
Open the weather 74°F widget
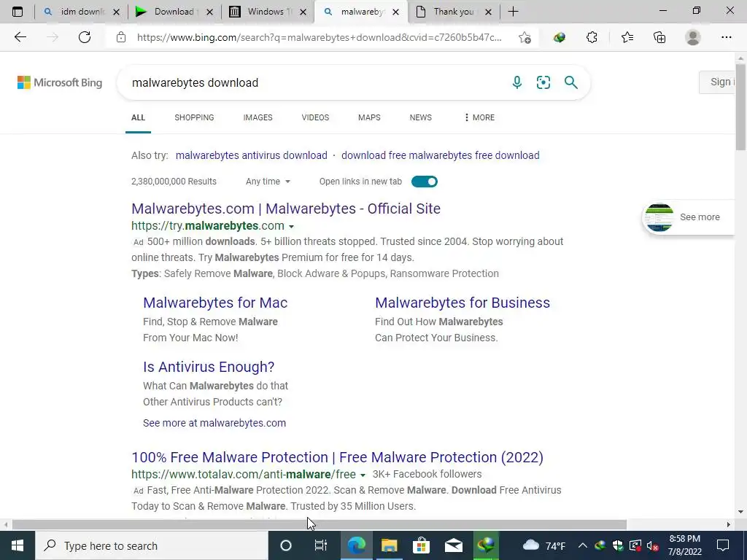coord(544,545)
